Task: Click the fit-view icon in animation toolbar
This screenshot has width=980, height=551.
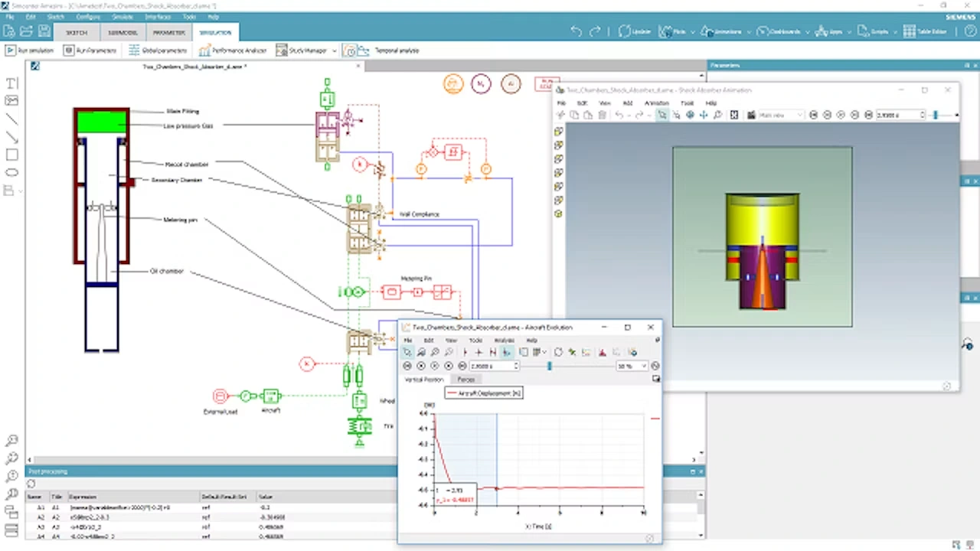Action: [x=733, y=115]
